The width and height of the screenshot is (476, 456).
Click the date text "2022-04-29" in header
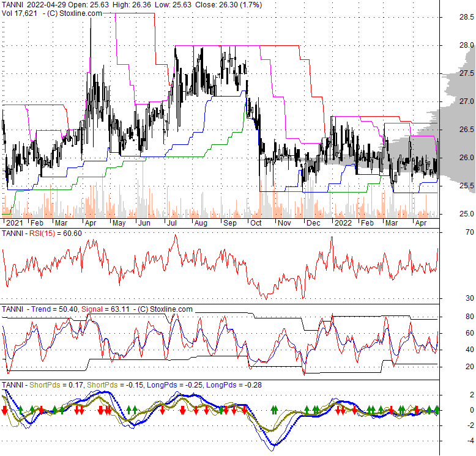(x=46, y=5)
